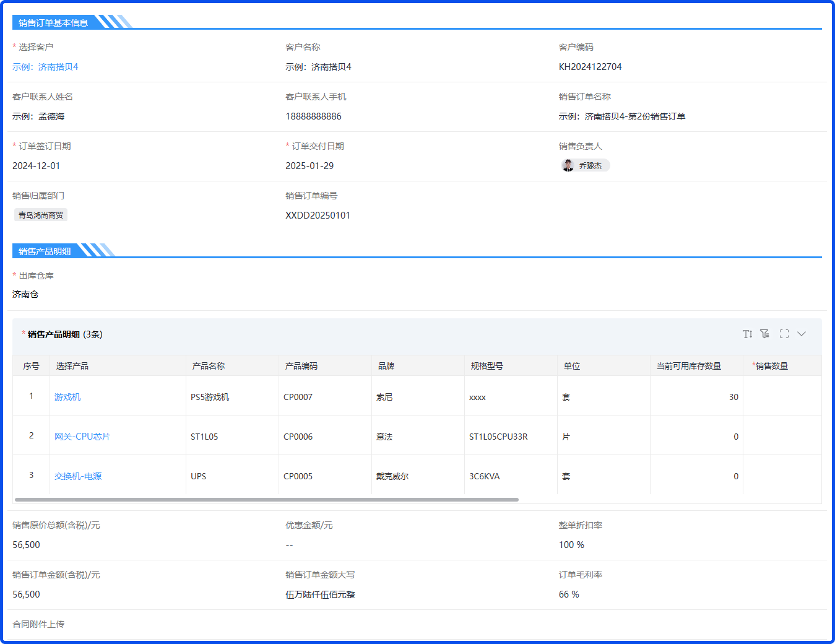Screen dimensions: 835x644
Task: Click the 出库仓库 value 济南仓
Action: 25,295
